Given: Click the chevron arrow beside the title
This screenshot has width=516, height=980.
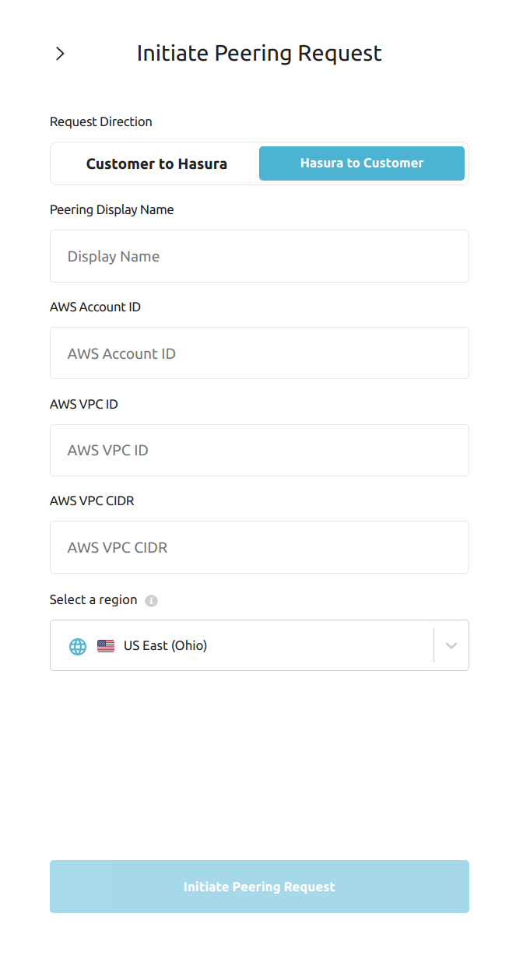Looking at the screenshot, I should (60, 54).
